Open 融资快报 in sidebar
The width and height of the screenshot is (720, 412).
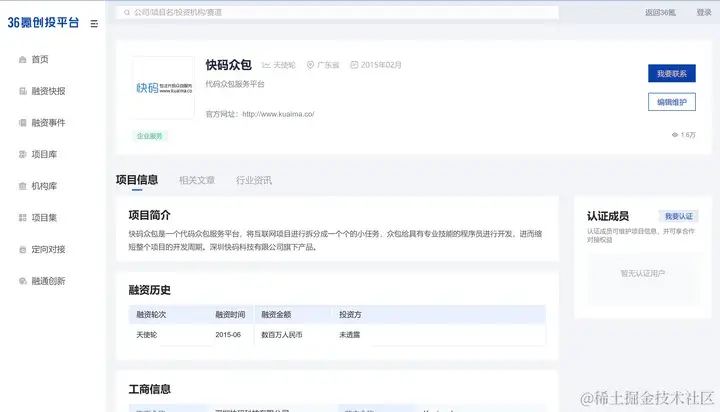(x=48, y=91)
